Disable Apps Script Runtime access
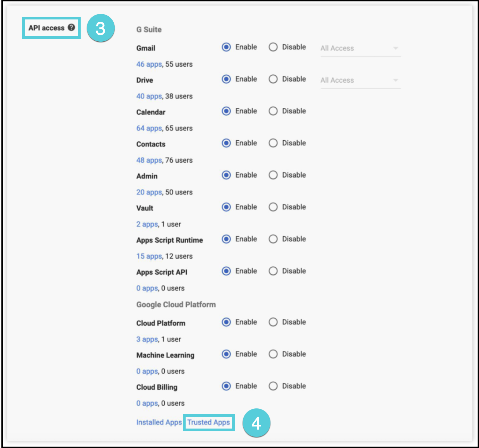479x448 pixels. (273, 239)
